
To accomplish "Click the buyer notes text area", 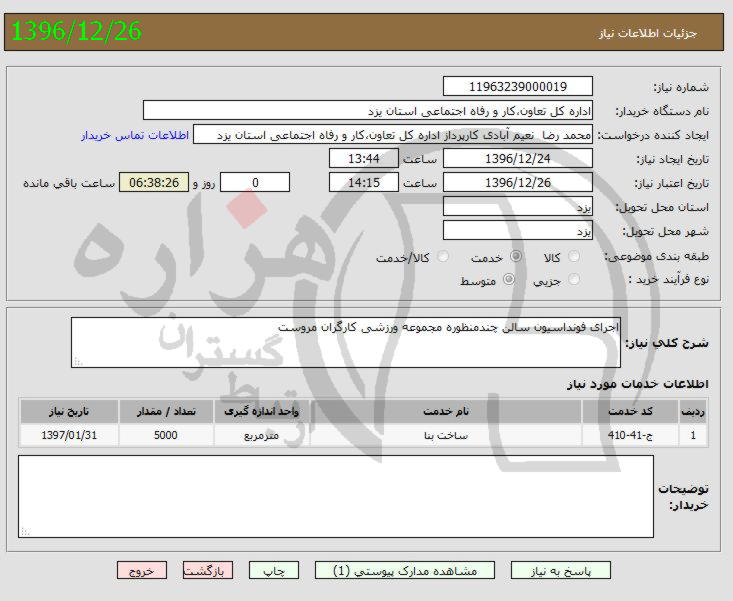I will pos(336,496).
